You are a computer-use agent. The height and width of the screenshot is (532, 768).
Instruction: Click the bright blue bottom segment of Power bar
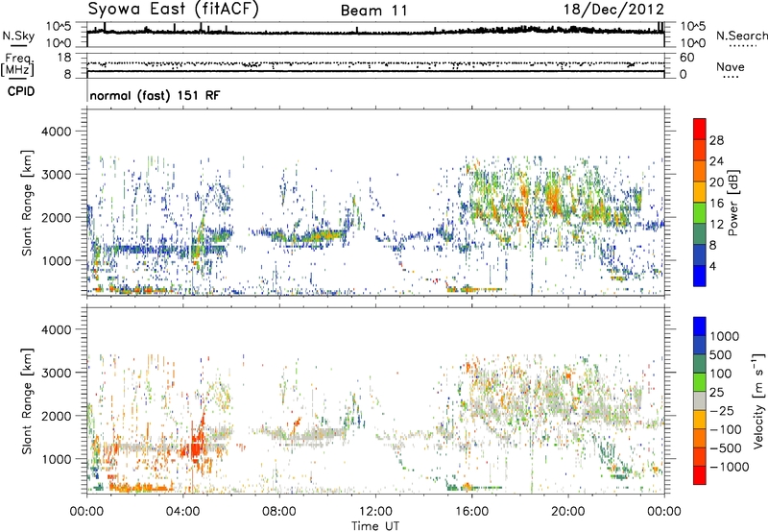tap(700, 276)
